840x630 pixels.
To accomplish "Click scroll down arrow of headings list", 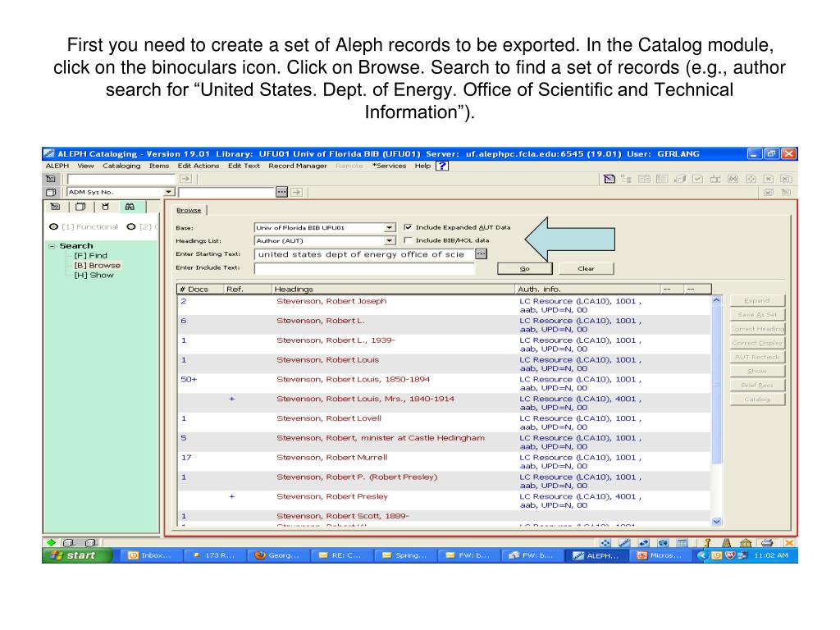I will (717, 521).
